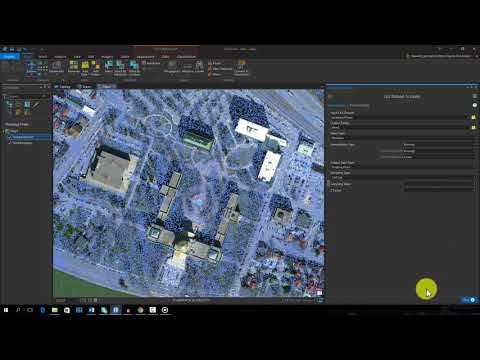Click the geoprocessing back arrow button
The width and height of the screenshot is (480, 360).
point(331,96)
